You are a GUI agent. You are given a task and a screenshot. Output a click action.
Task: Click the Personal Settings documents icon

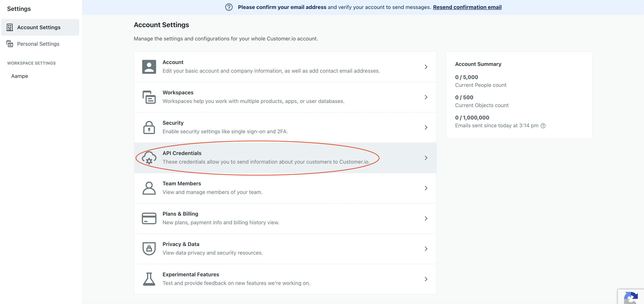point(10,44)
